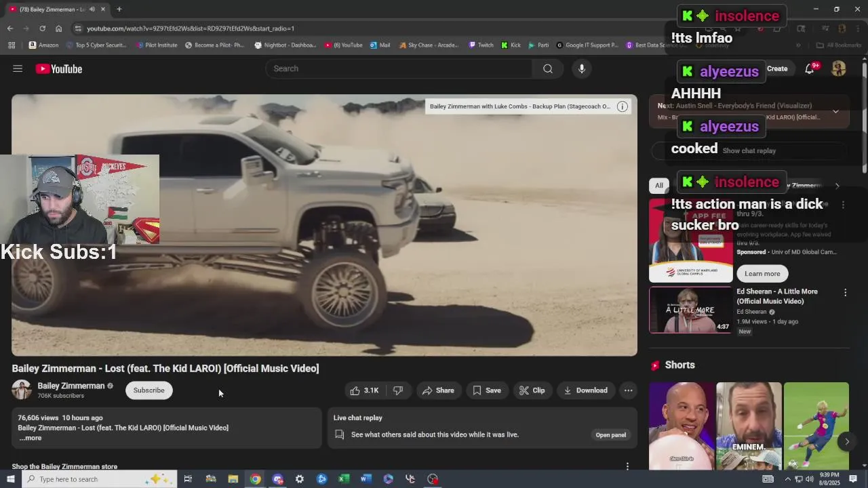The height and width of the screenshot is (488, 868).
Task: Show video info card icon
Action: tap(622, 106)
